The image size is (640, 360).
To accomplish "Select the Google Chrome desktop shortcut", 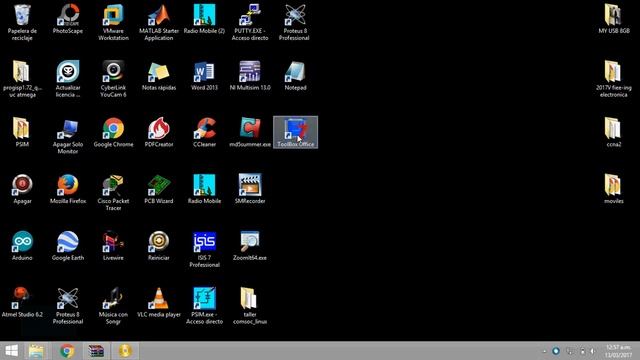I will pos(113,132).
